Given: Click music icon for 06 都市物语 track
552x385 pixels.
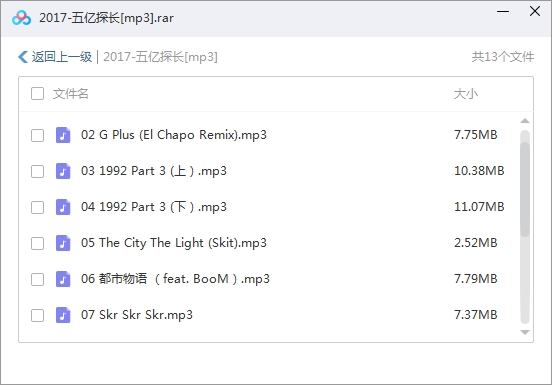Looking at the screenshot, I should 63,279.
